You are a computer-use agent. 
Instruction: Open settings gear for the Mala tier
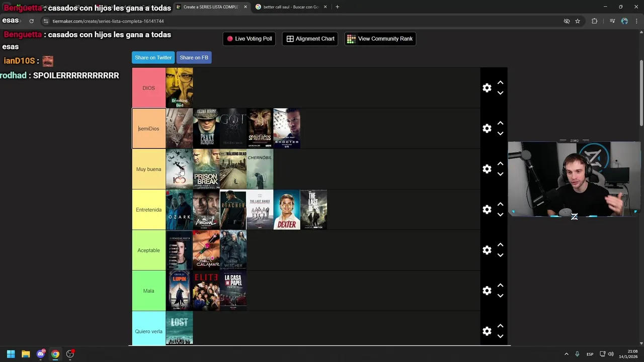point(487,291)
